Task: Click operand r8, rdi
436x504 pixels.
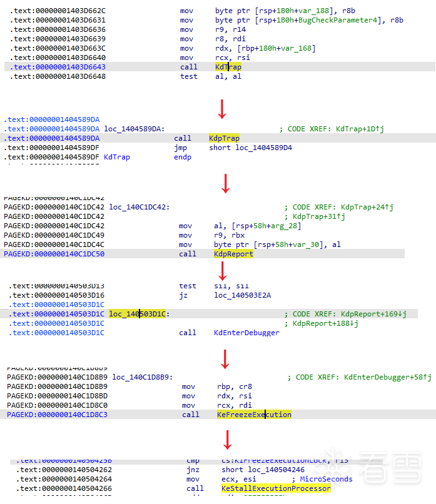Action: coord(231,39)
